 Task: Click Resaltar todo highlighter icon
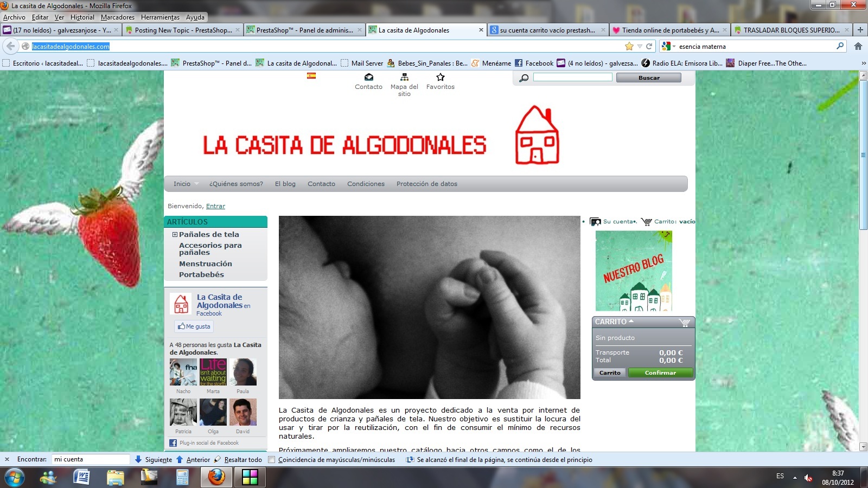point(218,459)
